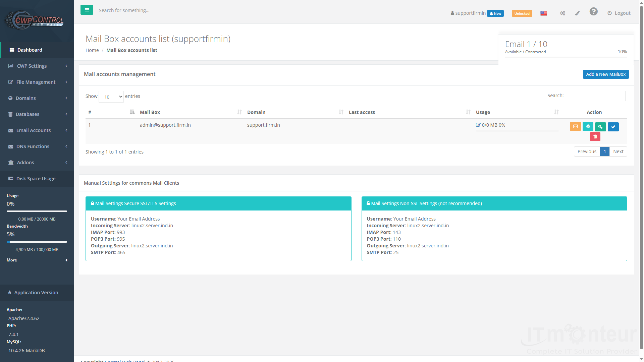Go to Dashboard in the sidebar
The width and height of the screenshot is (644, 362).
click(37, 50)
